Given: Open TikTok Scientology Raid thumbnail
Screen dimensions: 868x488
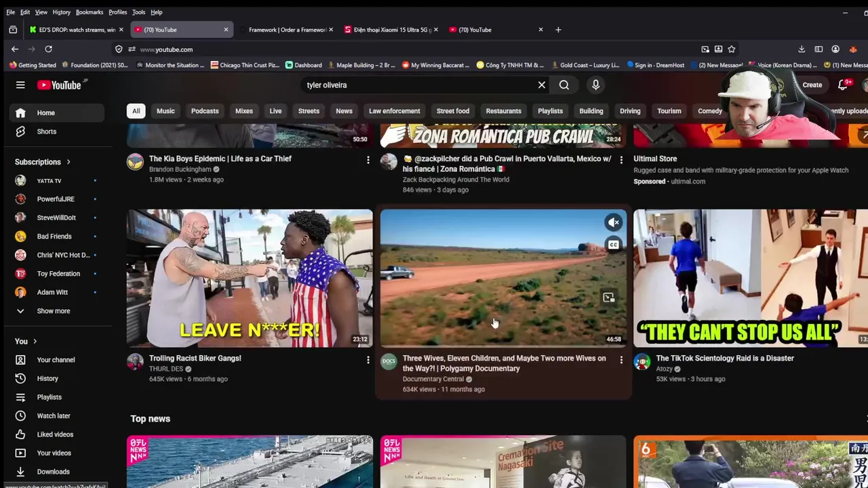Looking at the screenshot, I should tap(751, 278).
